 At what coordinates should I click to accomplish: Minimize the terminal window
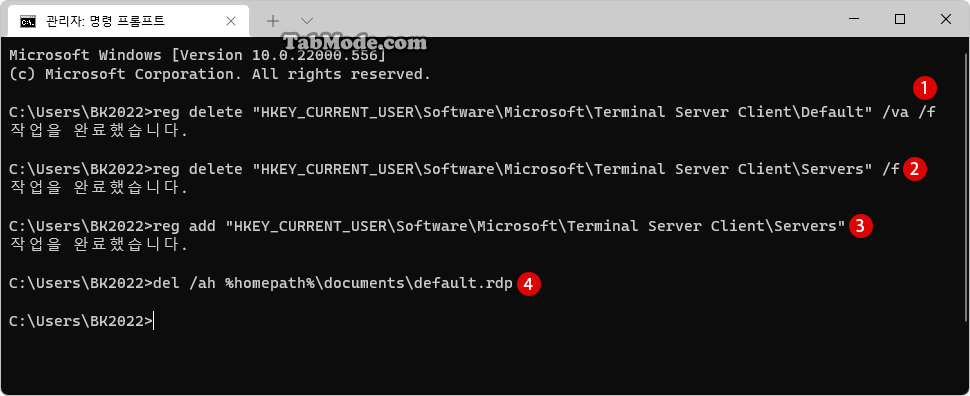coord(854,20)
